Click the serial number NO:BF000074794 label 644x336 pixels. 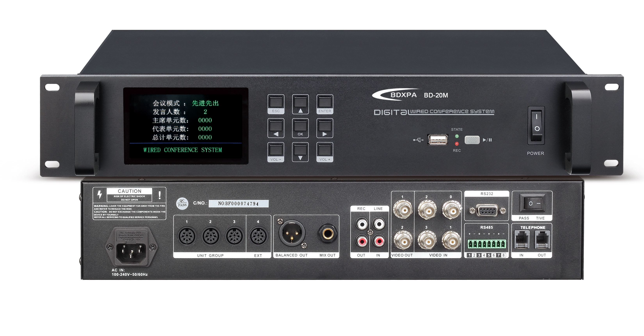pyautogui.click(x=239, y=204)
